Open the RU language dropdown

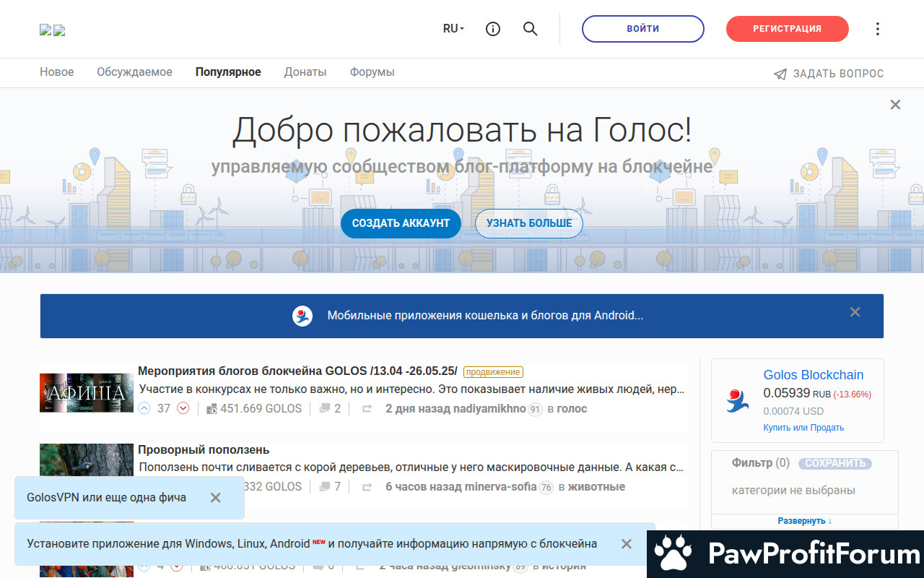(453, 29)
